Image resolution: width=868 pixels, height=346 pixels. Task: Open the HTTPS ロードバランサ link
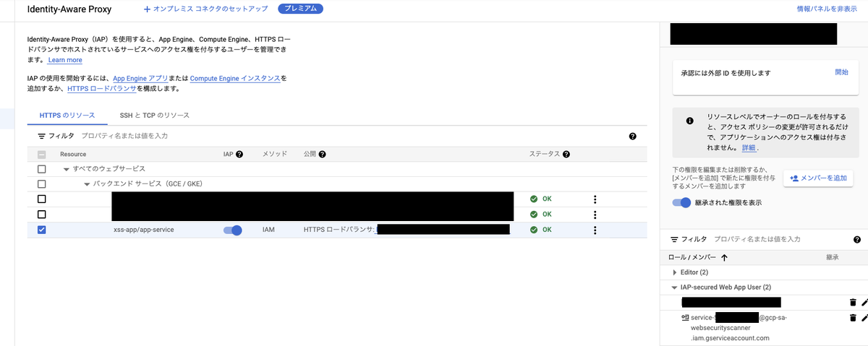point(102,88)
